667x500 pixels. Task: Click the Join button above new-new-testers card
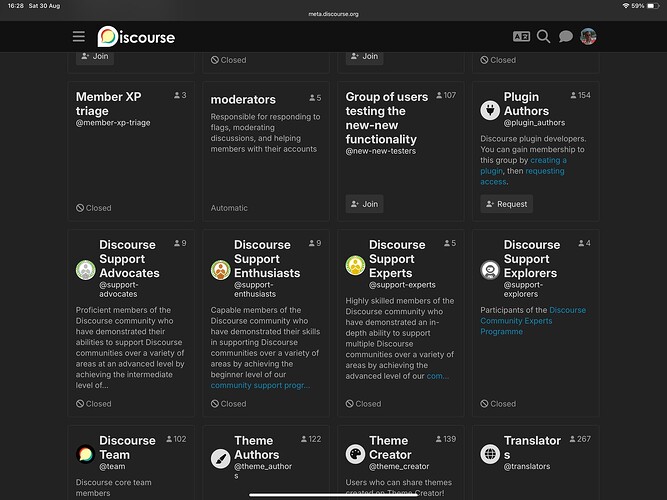click(365, 57)
